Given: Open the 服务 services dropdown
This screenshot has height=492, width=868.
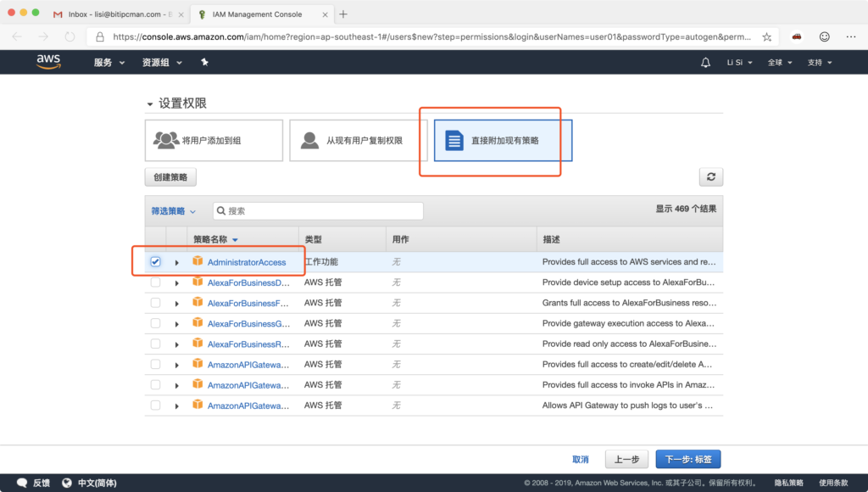Looking at the screenshot, I should point(109,63).
